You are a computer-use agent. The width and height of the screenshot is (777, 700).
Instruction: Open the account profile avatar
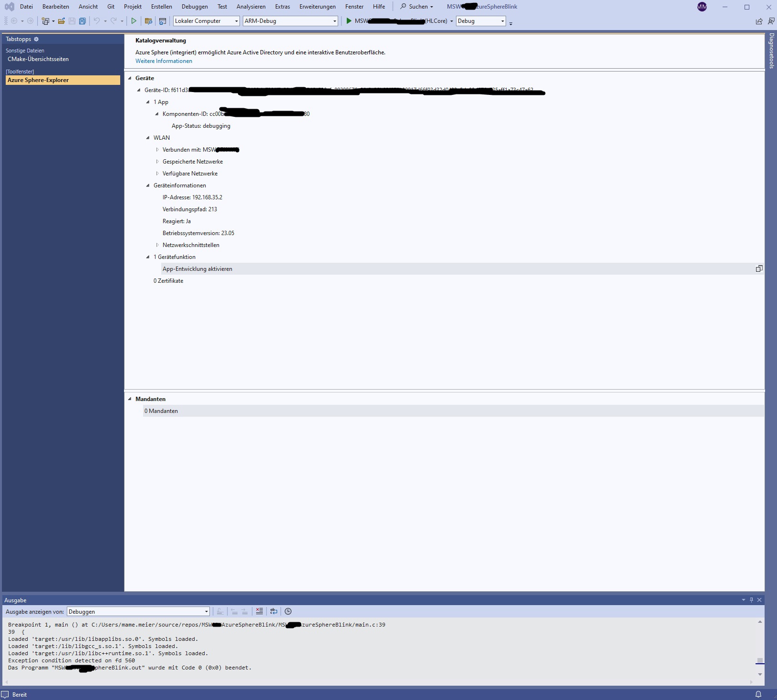pyautogui.click(x=702, y=7)
